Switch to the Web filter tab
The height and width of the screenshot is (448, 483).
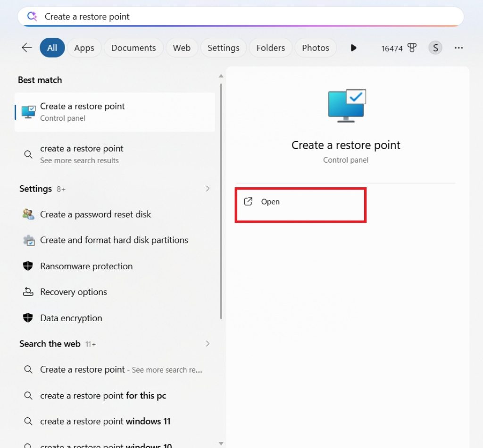[x=182, y=48]
